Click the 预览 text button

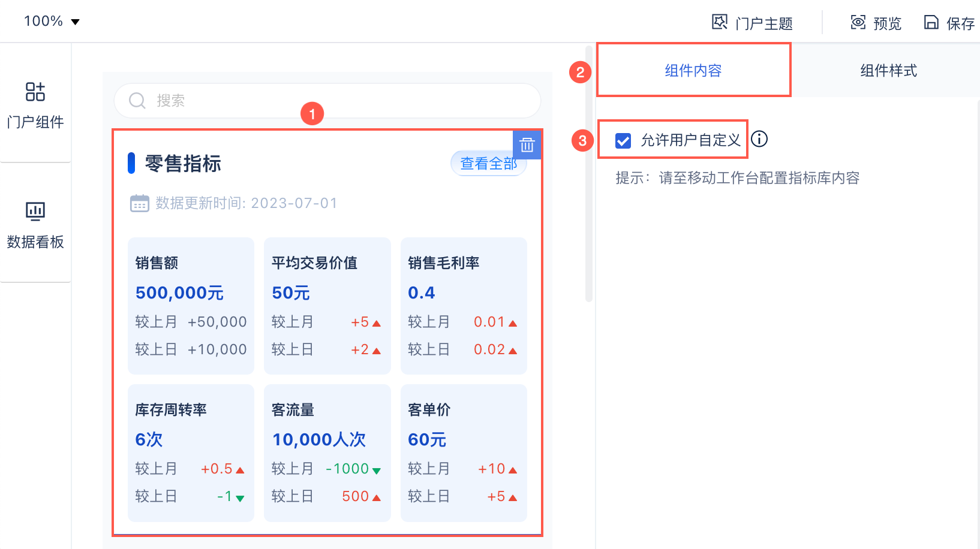[887, 23]
